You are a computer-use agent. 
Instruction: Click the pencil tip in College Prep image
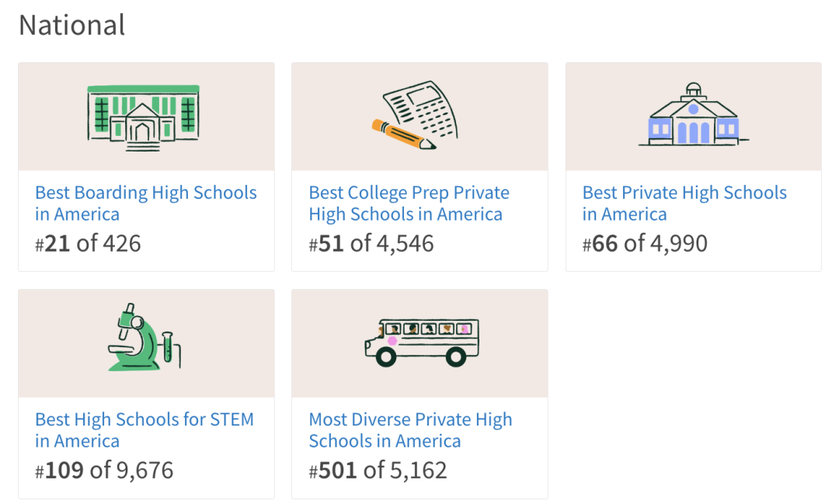point(428,144)
